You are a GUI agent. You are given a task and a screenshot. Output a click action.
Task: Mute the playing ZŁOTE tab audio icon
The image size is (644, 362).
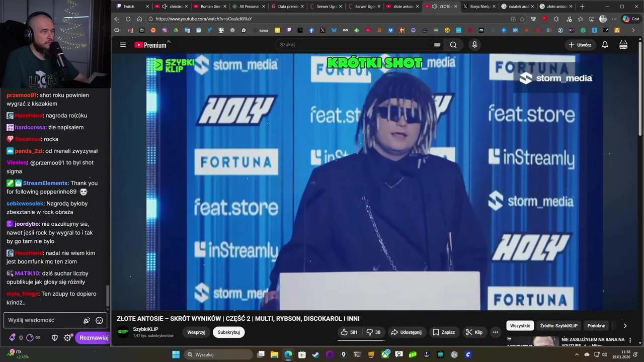pos(434,7)
